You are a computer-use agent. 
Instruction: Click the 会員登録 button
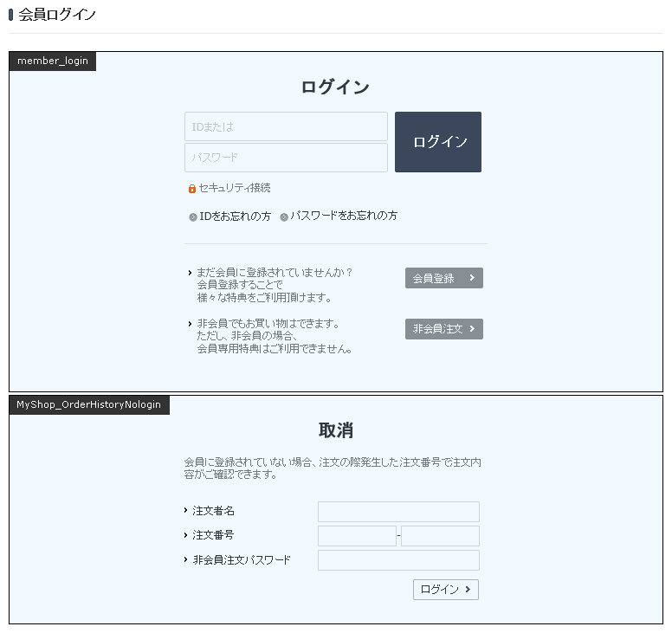click(444, 278)
